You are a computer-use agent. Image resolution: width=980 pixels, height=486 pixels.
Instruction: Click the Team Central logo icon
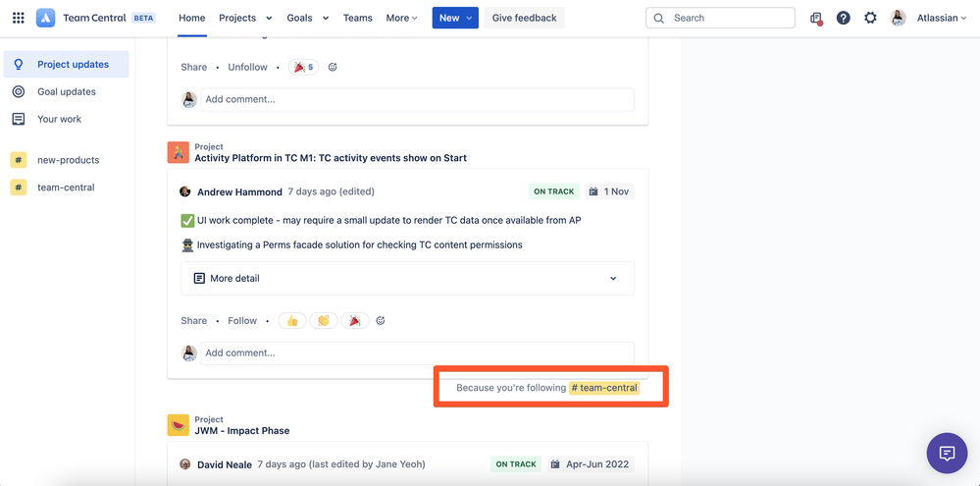point(46,18)
